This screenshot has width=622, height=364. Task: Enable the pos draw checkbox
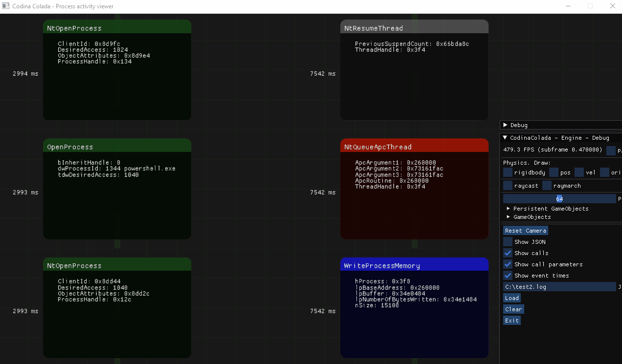(x=554, y=172)
